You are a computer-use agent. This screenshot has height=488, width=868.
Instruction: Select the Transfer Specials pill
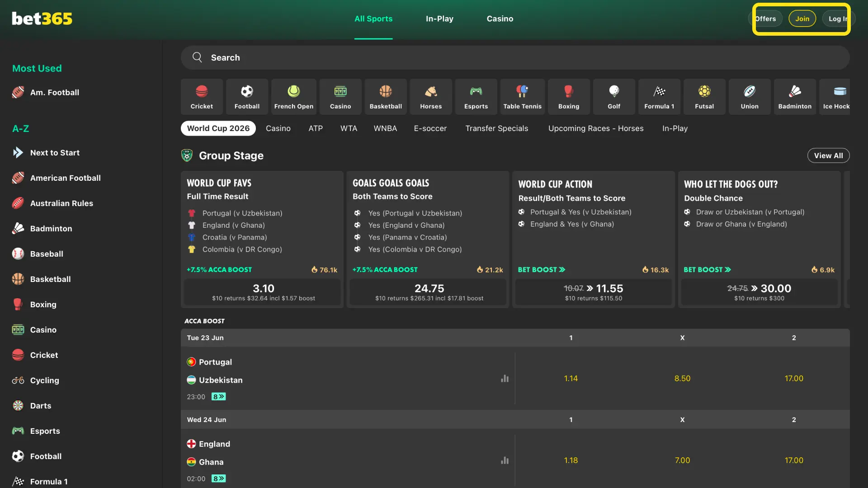(497, 128)
